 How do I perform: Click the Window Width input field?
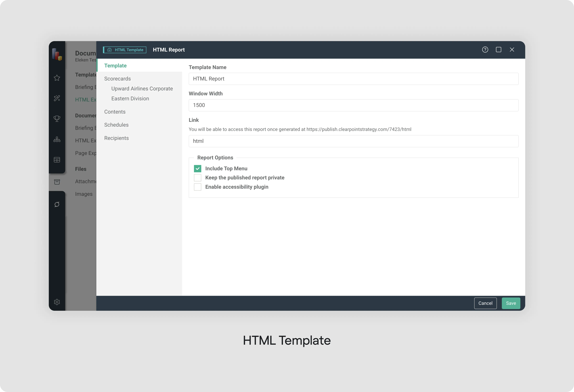point(353,105)
